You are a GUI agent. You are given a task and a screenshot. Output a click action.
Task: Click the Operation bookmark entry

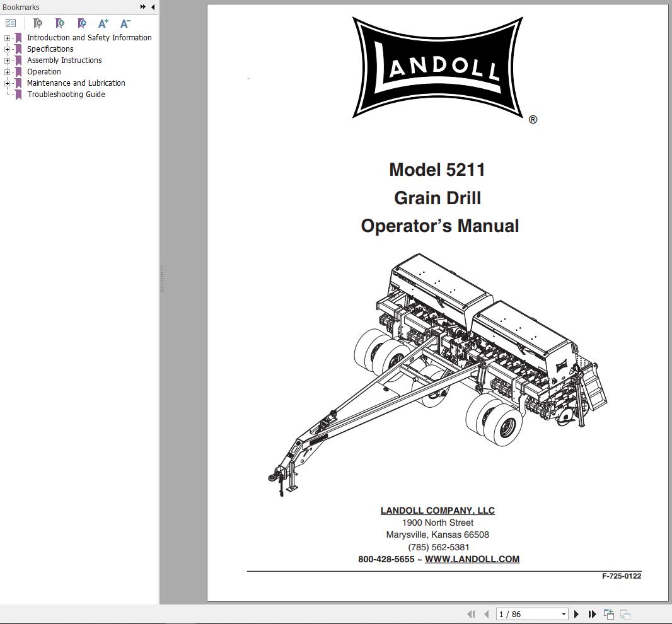[44, 71]
